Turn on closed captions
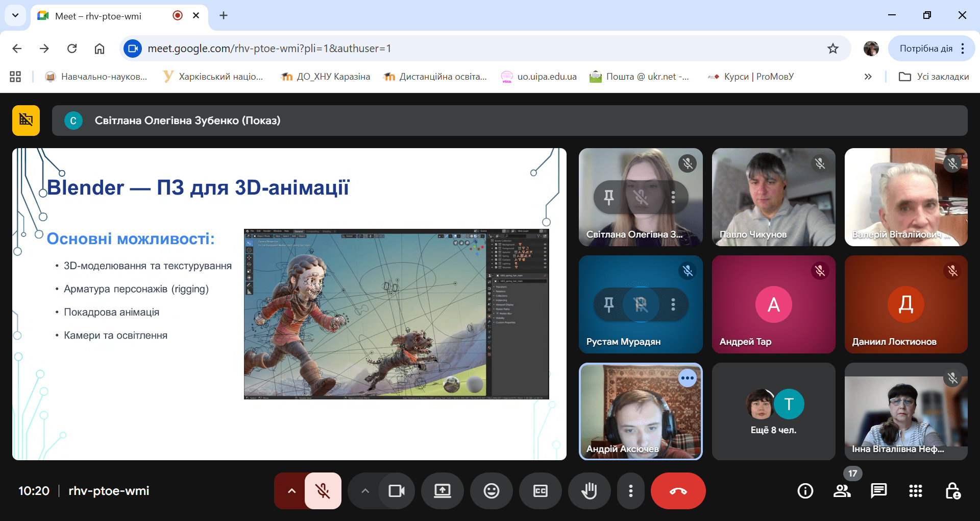 click(x=540, y=491)
